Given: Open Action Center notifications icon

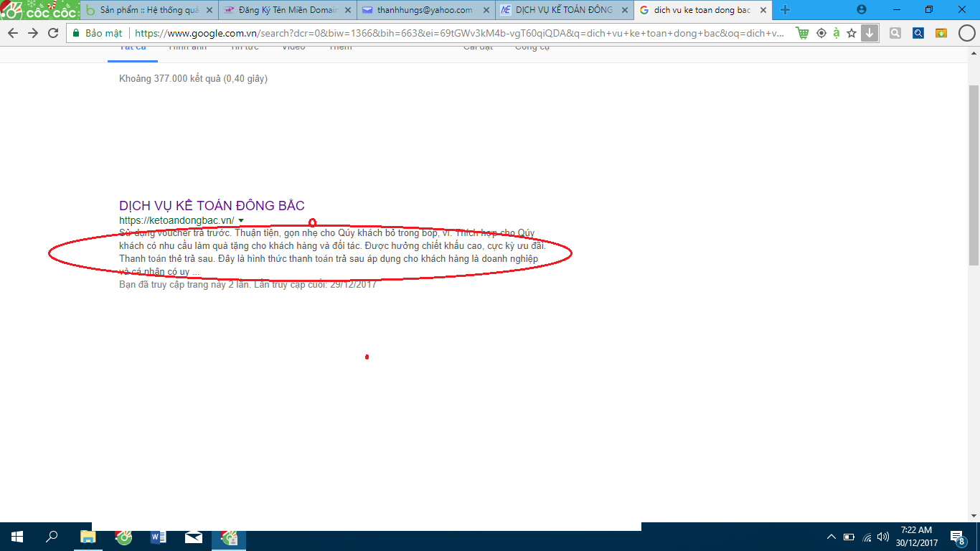Looking at the screenshot, I should coord(958,537).
